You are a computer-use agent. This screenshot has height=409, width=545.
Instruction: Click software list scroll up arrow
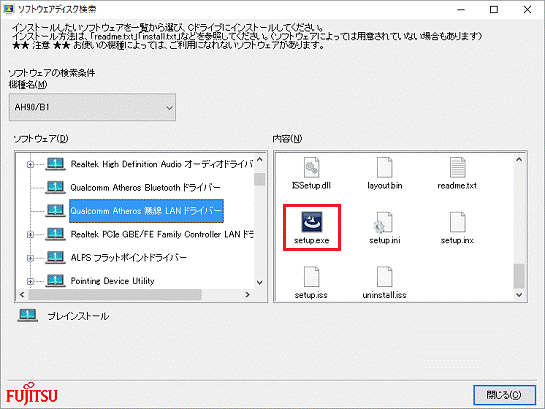point(260,160)
